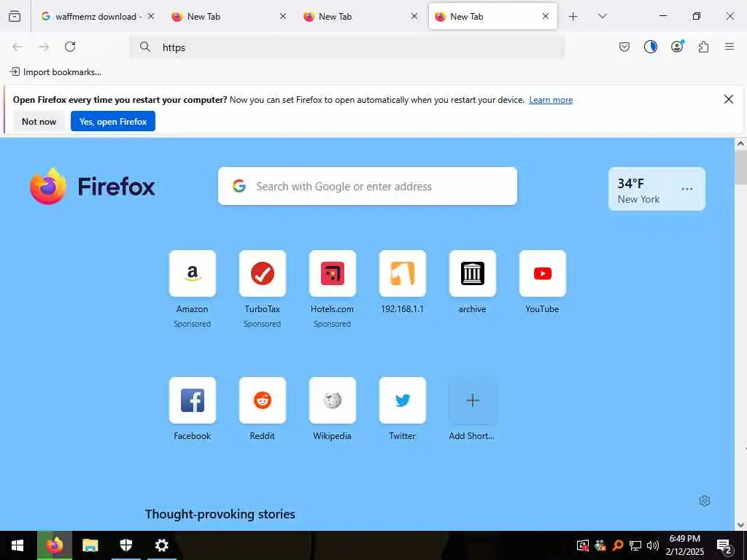747x560 pixels.
Task: Expand the list all tabs chevron
Action: pyautogui.click(x=603, y=16)
